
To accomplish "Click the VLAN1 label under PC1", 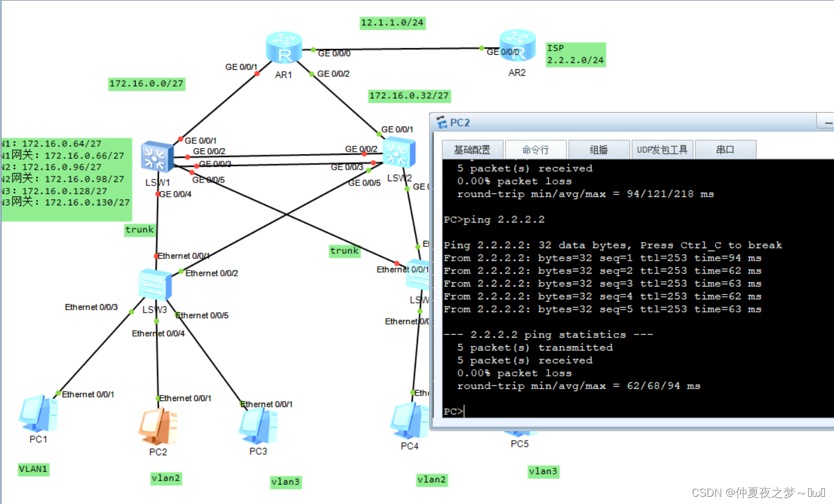I will [33, 469].
